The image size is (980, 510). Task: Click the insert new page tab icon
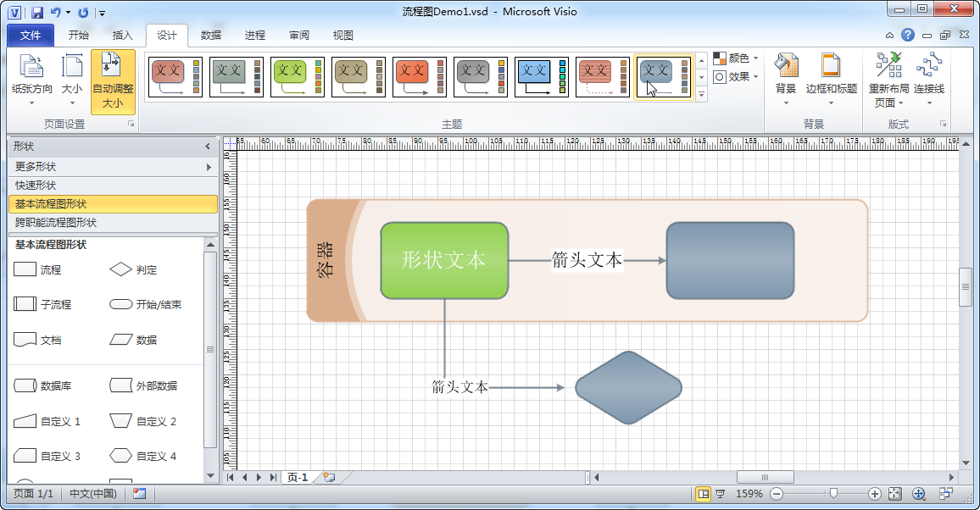(x=328, y=478)
